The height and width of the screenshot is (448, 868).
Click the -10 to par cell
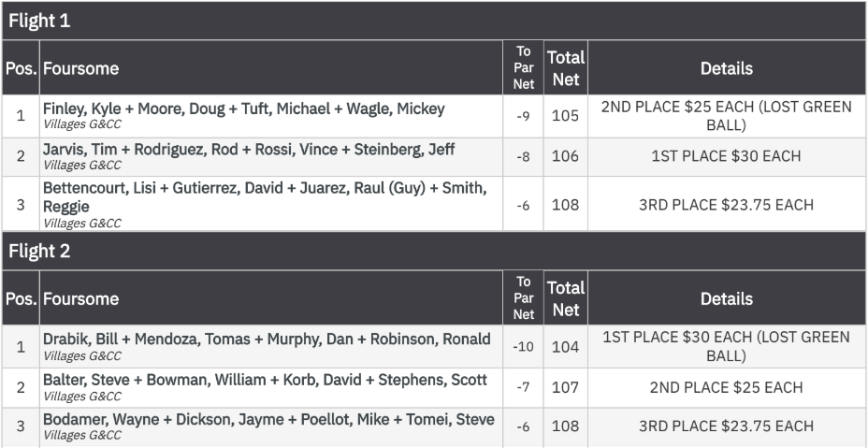point(523,346)
